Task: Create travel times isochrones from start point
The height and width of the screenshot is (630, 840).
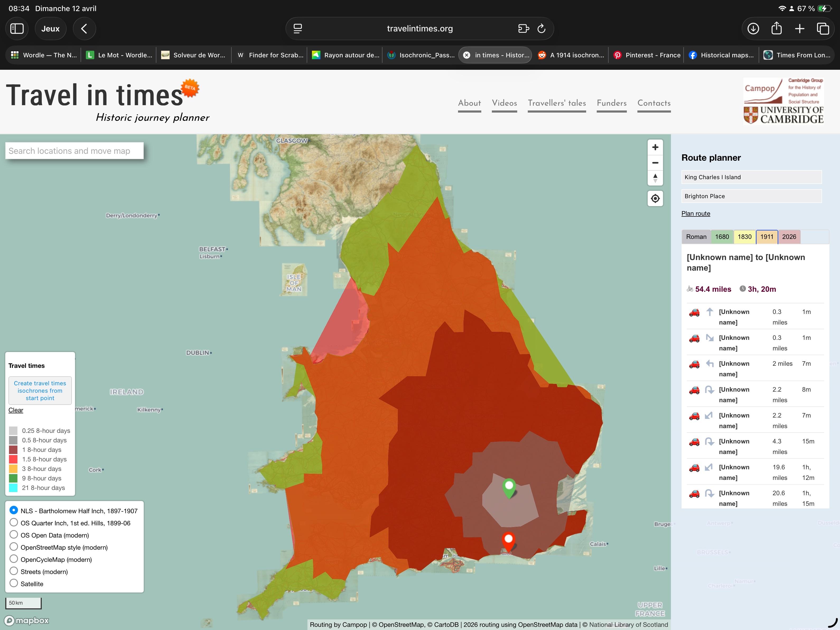Action: [40, 390]
